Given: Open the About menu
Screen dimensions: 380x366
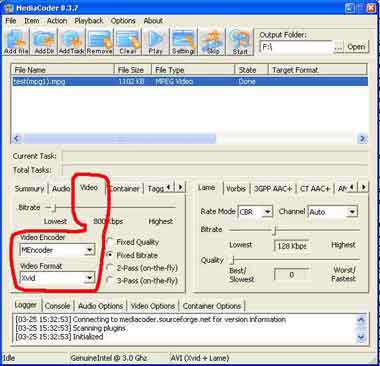Looking at the screenshot, I should pos(153,21).
